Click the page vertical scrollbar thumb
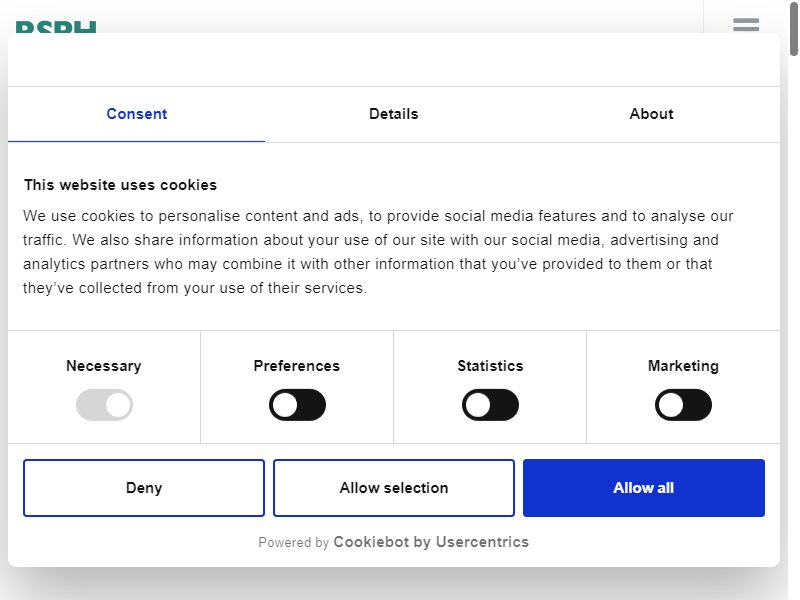 (794, 28)
